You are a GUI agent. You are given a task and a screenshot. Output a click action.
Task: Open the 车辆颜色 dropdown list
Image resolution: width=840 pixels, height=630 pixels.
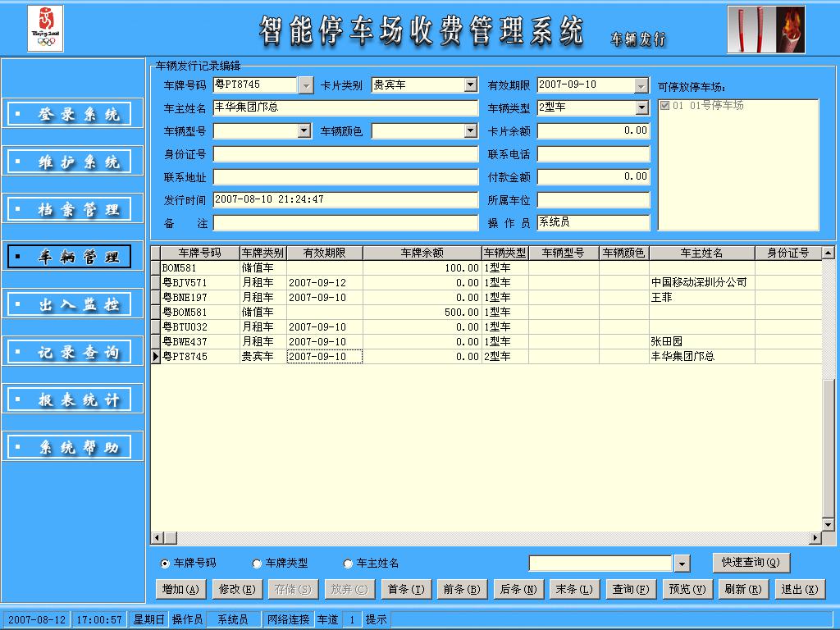coord(470,130)
